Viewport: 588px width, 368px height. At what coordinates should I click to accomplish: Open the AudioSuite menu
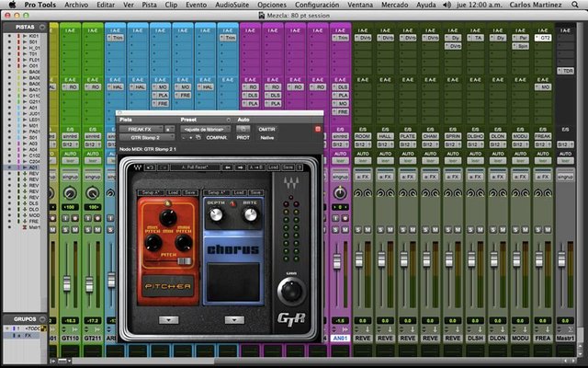click(232, 5)
